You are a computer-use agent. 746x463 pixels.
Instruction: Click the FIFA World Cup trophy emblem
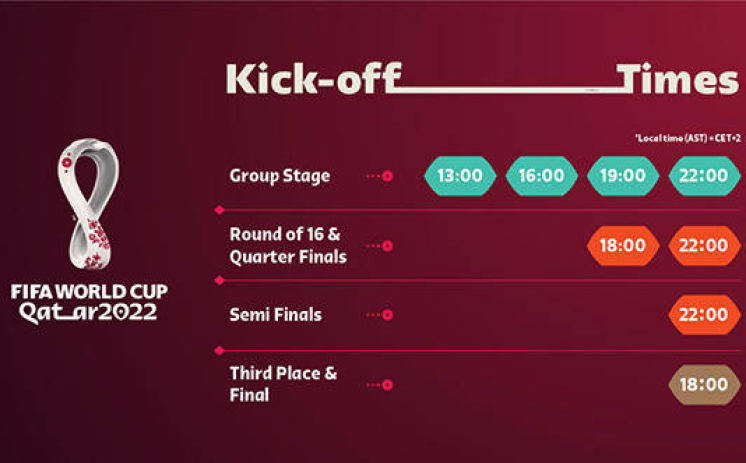point(89,204)
